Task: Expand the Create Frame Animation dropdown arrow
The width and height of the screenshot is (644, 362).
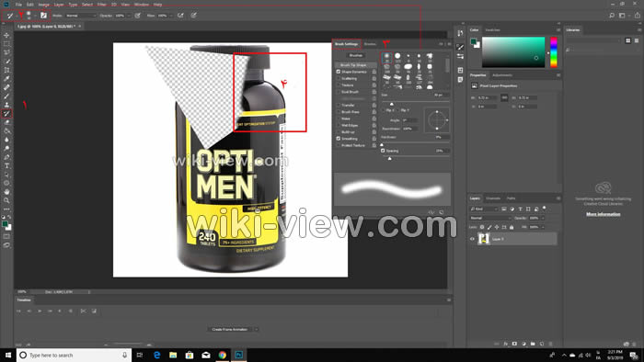Action: 257,330
